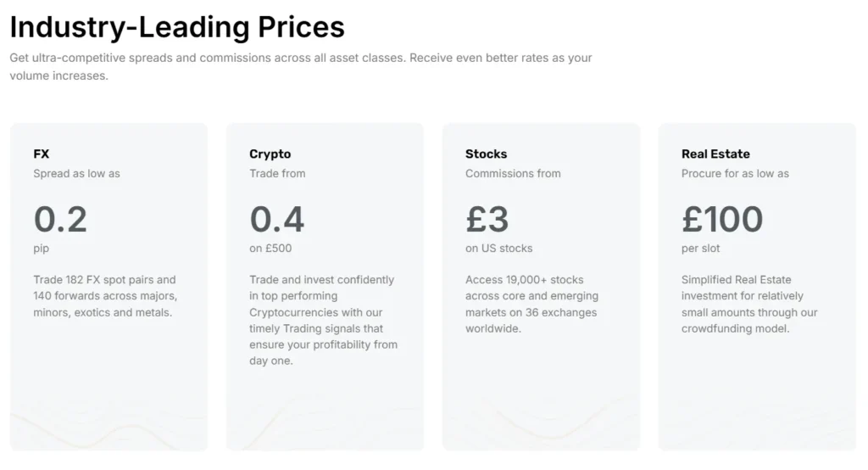Select the Stocks card title
868x470 pixels.
(x=486, y=154)
